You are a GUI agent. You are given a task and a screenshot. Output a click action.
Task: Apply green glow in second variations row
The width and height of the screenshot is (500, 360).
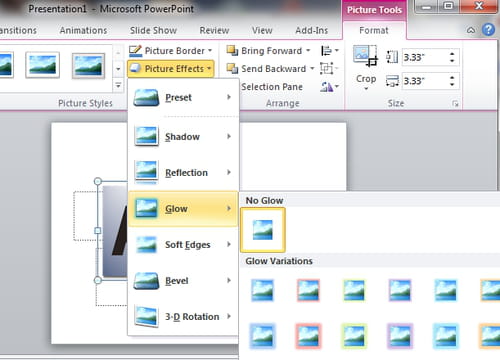point(354,336)
